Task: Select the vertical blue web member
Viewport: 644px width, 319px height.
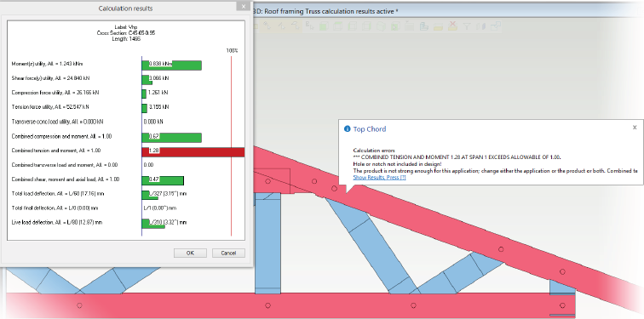Action: click(x=267, y=242)
